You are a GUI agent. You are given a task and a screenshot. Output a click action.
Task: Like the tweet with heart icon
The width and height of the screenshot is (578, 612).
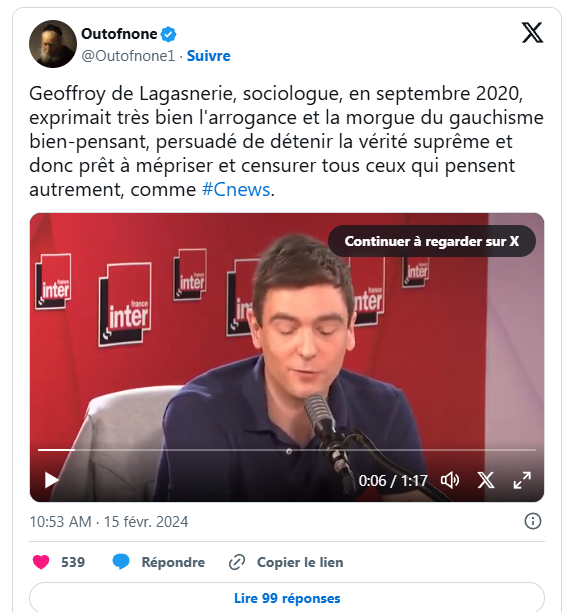point(41,562)
